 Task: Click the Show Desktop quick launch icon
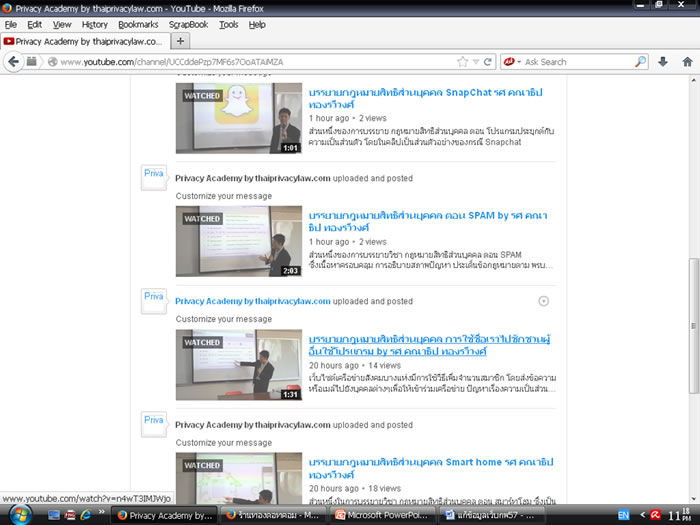(54, 515)
